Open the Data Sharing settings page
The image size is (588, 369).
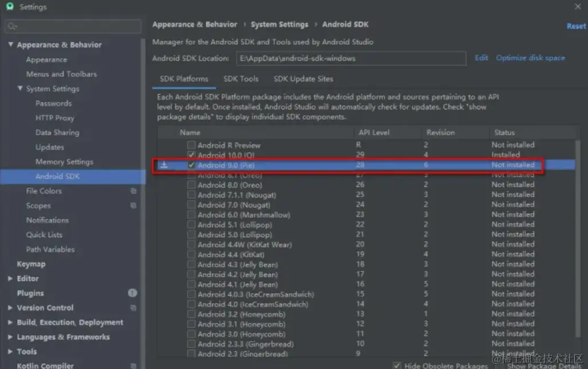click(57, 133)
